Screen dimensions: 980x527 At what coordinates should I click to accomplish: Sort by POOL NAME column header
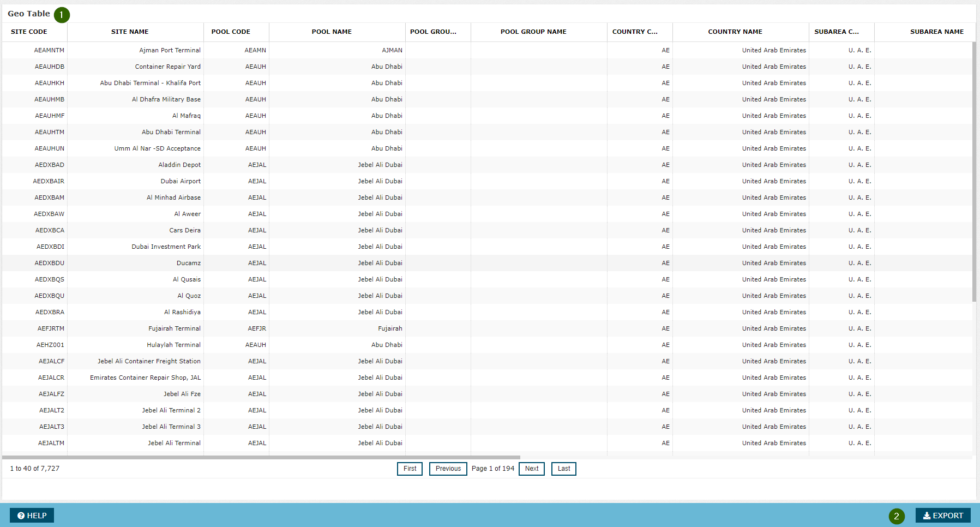332,32
